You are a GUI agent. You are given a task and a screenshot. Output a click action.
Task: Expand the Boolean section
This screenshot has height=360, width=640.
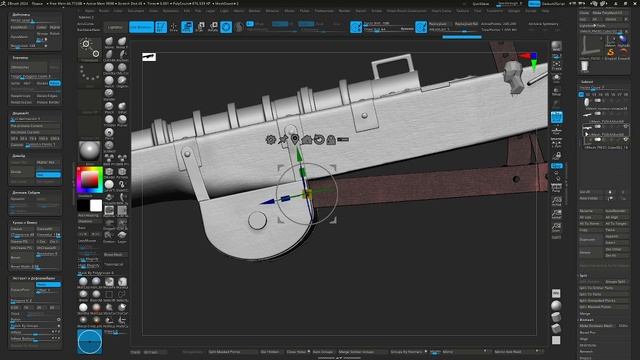586,320
